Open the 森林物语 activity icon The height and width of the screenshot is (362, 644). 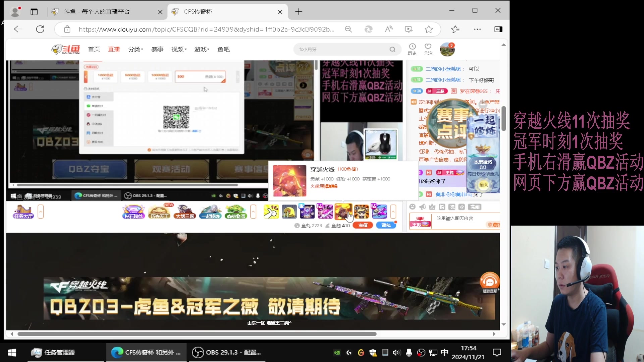[236, 212]
